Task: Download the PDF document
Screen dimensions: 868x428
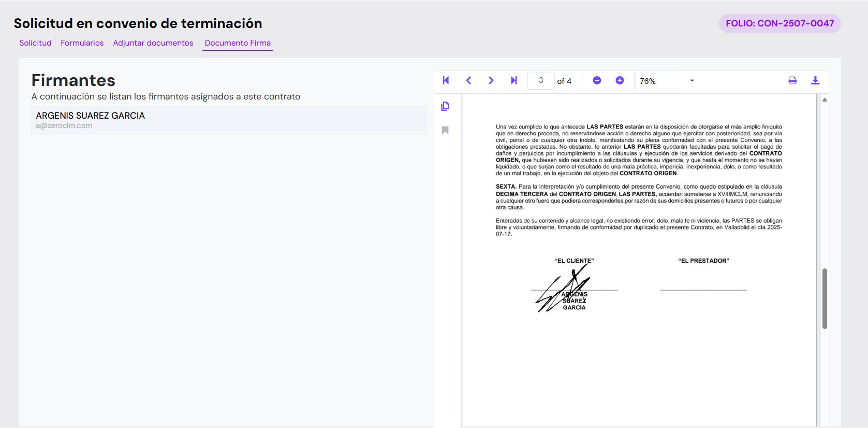Action: click(x=815, y=80)
